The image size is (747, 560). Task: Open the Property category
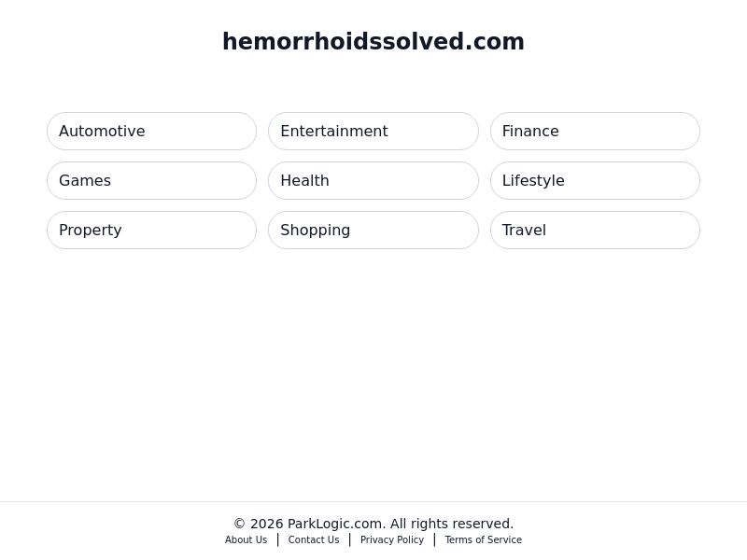coord(151,230)
